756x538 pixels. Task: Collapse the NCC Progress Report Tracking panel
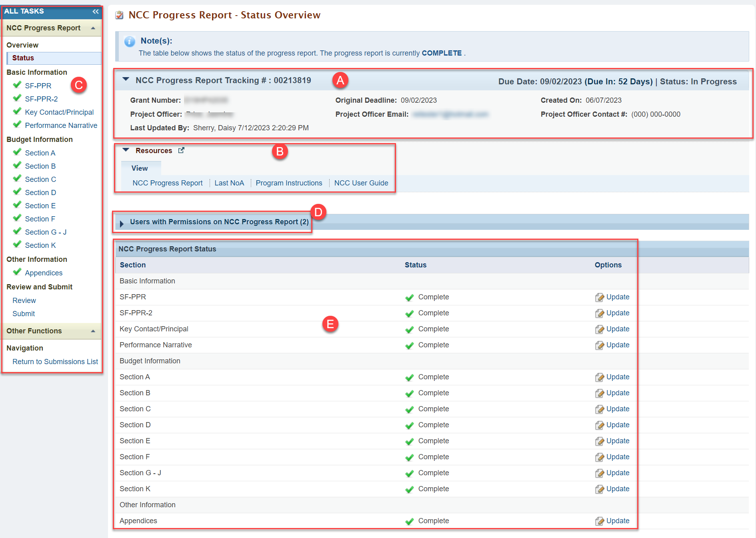pyautogui.click(x=126, y=80)
